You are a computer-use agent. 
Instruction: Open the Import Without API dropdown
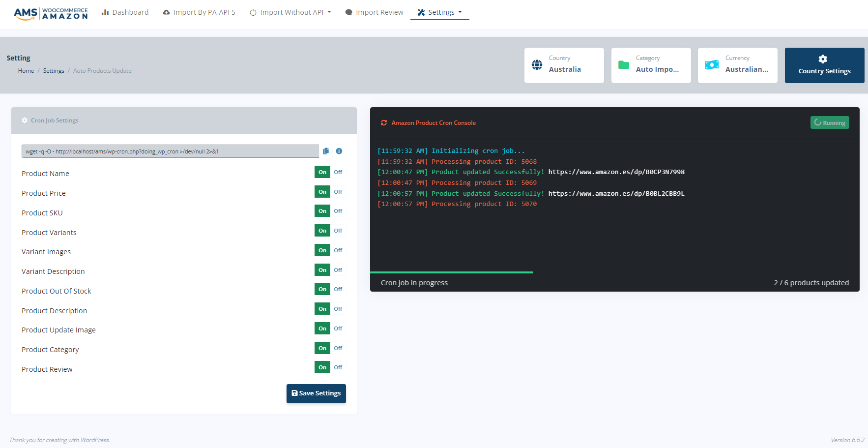290,12
